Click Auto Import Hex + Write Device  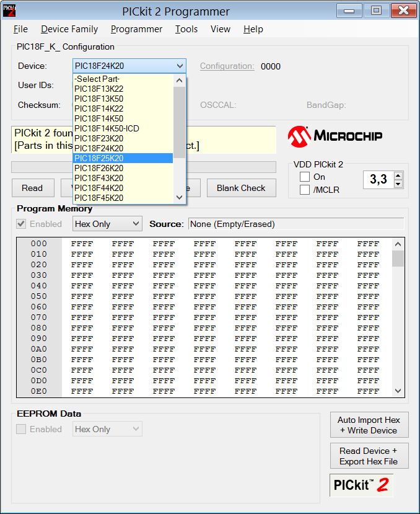click(369, 425)
